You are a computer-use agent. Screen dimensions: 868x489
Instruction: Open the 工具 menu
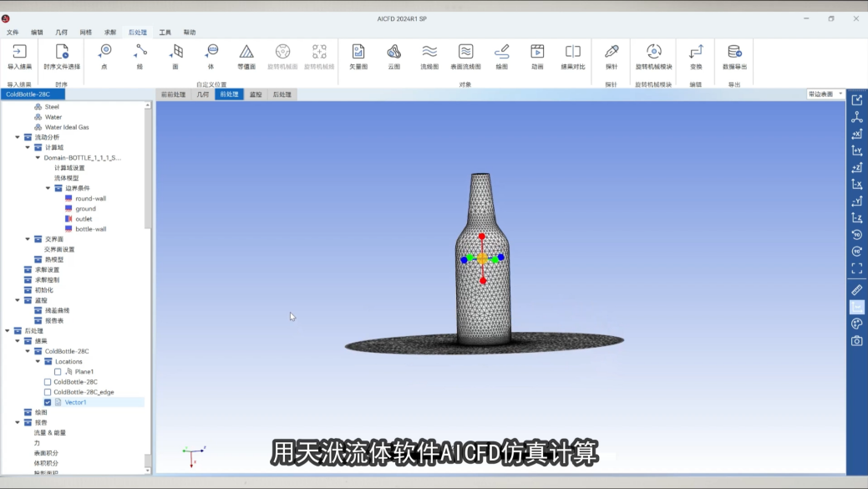pyautogui.click(x=165, y=32)
